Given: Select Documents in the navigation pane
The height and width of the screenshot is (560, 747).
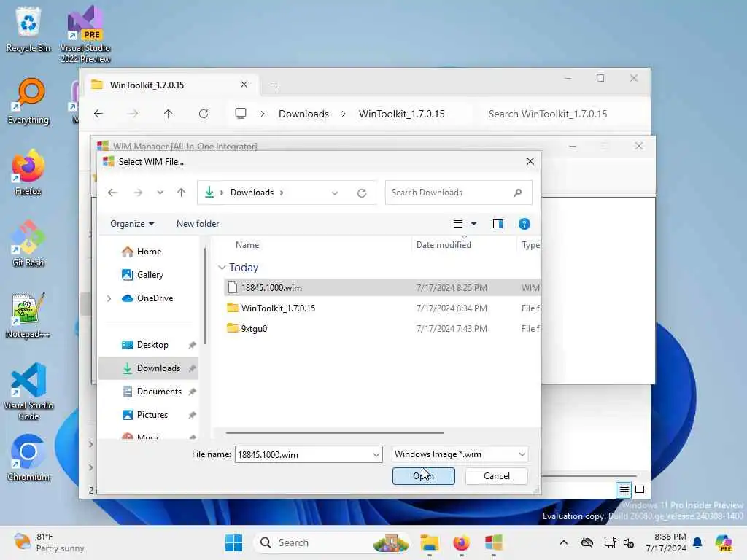Looking at the screenshot, I should pyautogui.click(x=148, y=392).
